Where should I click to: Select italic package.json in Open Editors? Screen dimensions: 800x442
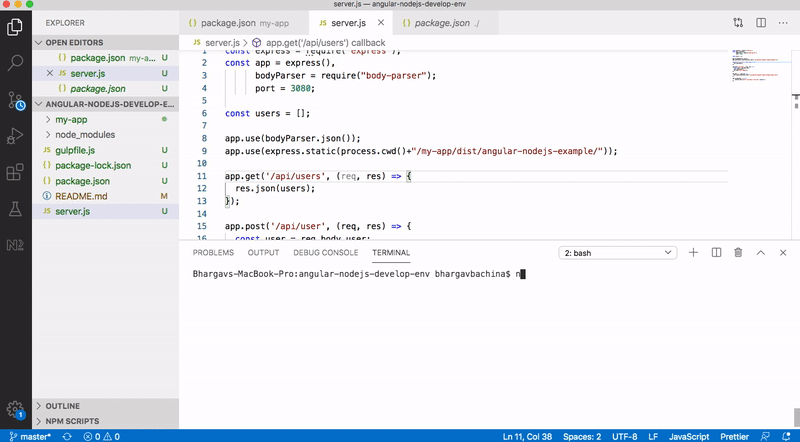pyautogui.click(x=106, y=89)
